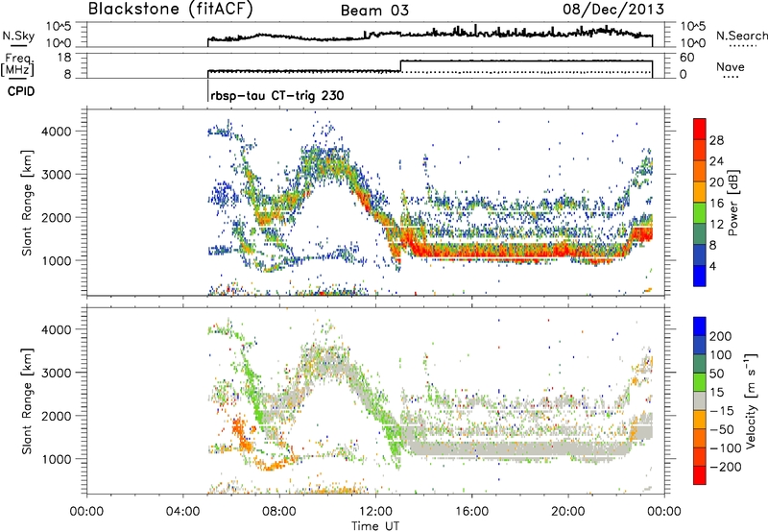Click the '28' power scale value

[x=716, y=140]
